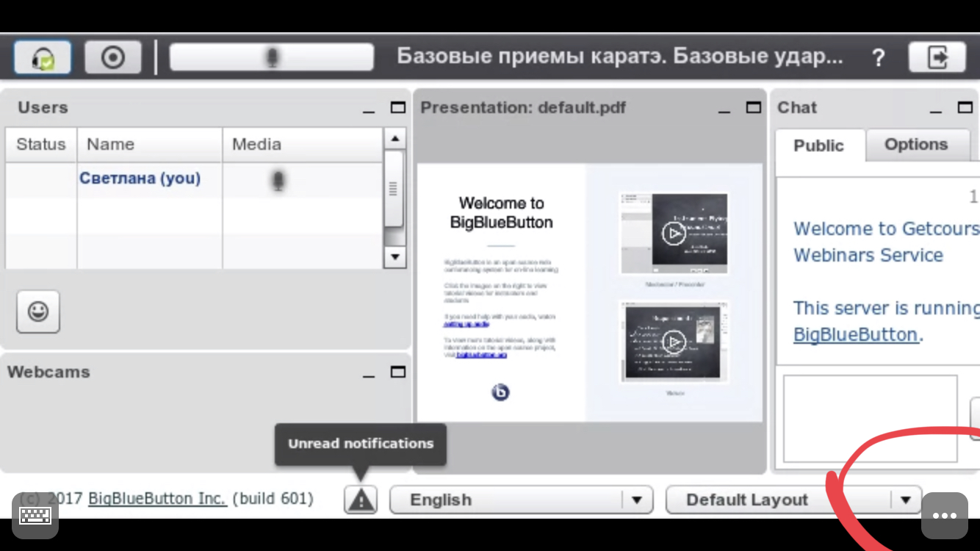Select the Public chat tab
Screen dimensions: 980x551
pyautogui.click(x=819, y=145)
